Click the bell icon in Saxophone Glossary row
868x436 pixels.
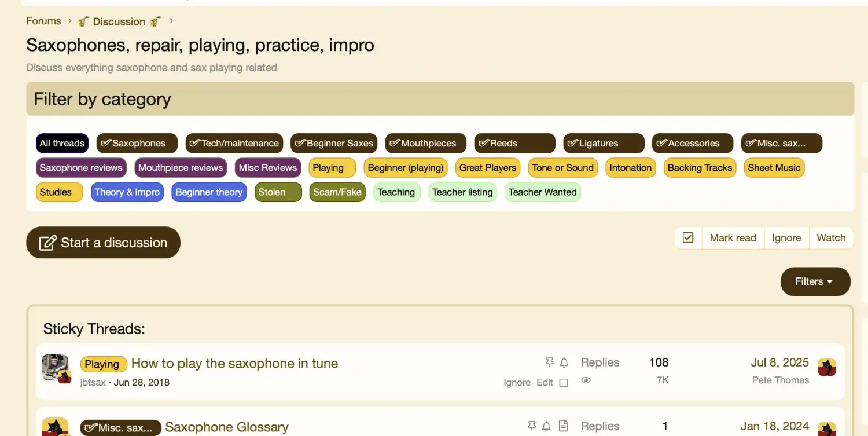pyautogui.click(x=546, y=426)
